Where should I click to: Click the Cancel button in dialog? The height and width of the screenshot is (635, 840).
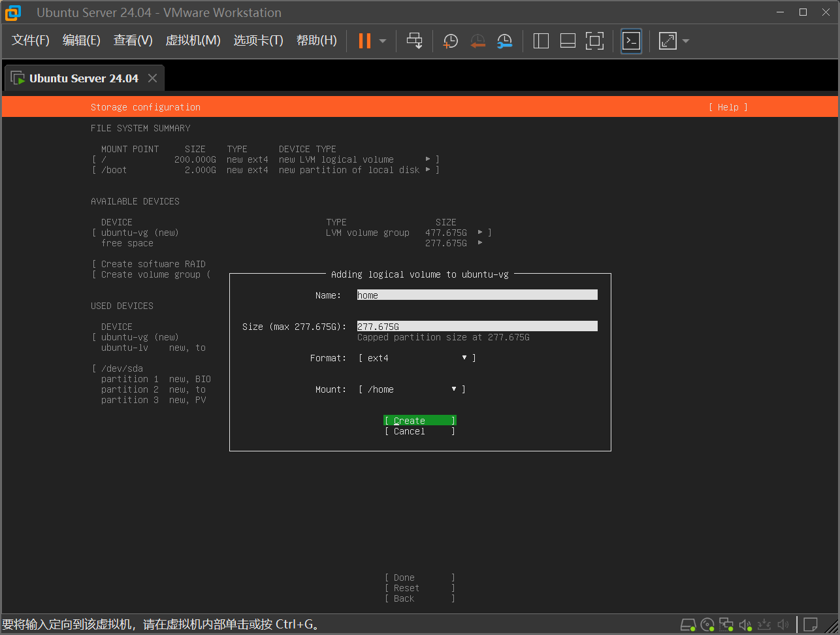(420, 431)
